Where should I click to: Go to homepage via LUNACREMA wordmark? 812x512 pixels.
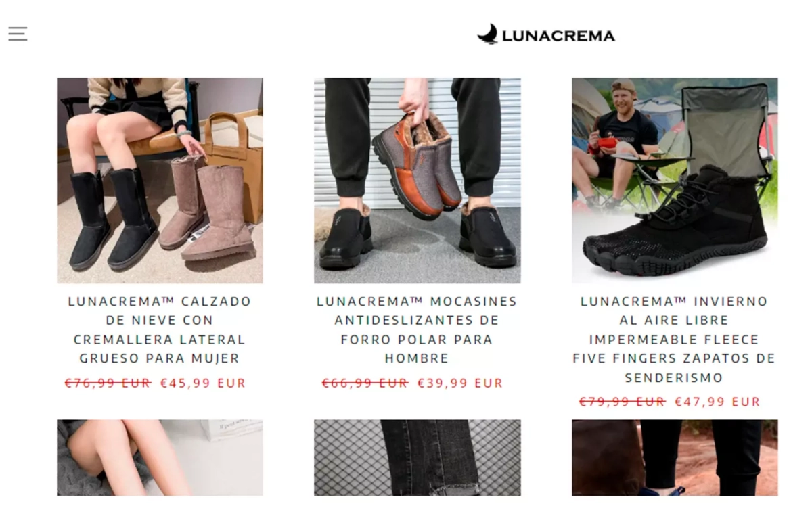coord(558,36)
